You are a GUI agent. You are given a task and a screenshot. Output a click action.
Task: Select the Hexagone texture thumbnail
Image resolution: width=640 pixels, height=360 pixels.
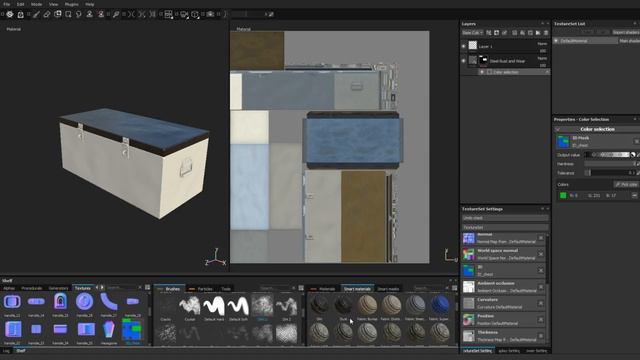point(109,330)
